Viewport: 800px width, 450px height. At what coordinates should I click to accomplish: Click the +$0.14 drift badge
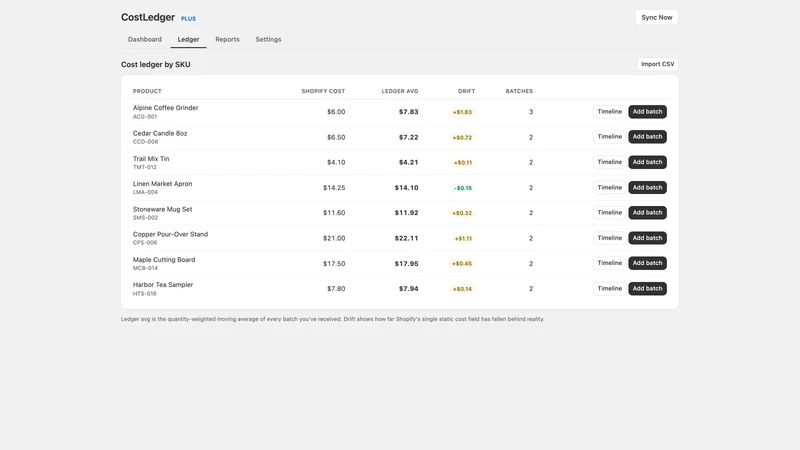tap(462, 289)
